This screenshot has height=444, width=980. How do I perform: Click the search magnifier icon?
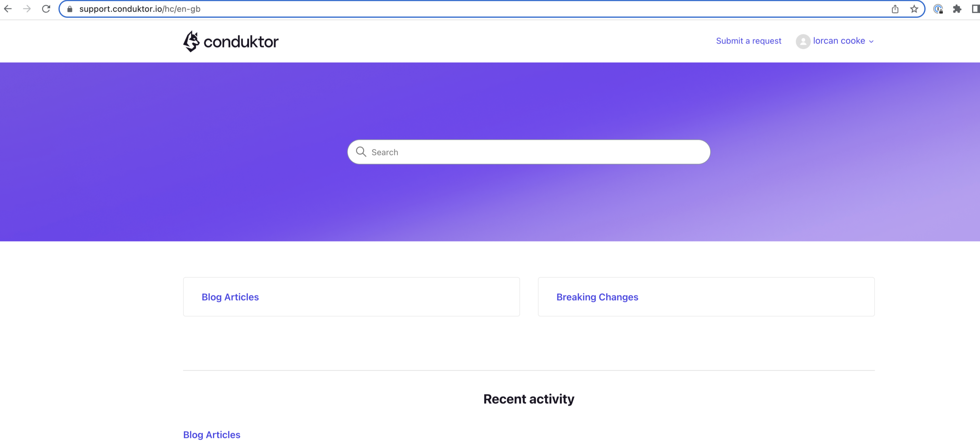click(x=361, y=151)
